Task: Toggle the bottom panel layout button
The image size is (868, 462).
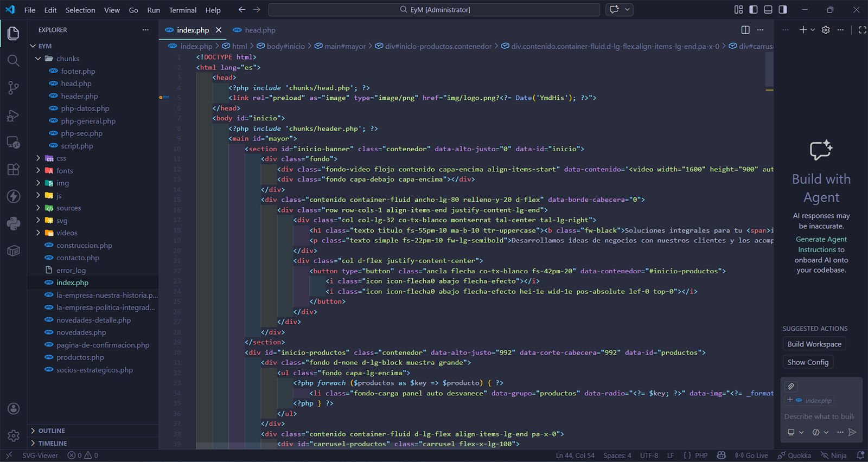Action: click(768, 10)
